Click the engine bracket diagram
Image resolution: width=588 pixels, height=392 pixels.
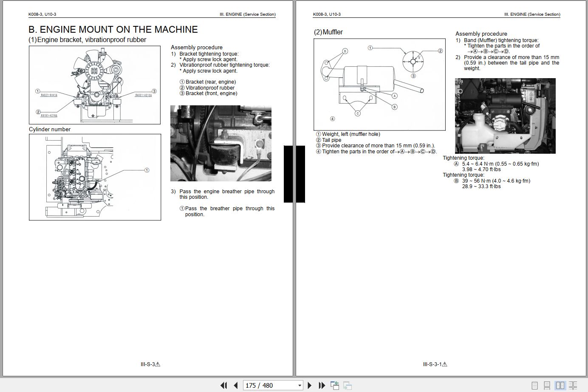pos(95,85)
